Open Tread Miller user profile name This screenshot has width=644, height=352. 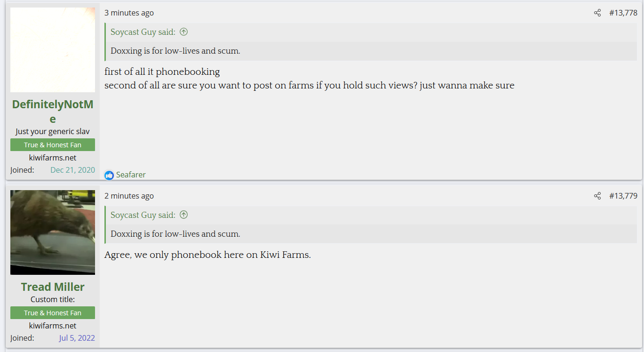(53, 287)
